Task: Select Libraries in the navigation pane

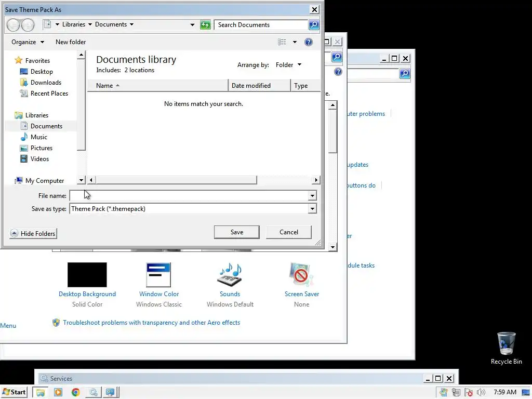Action: click(x=37, y=115)
